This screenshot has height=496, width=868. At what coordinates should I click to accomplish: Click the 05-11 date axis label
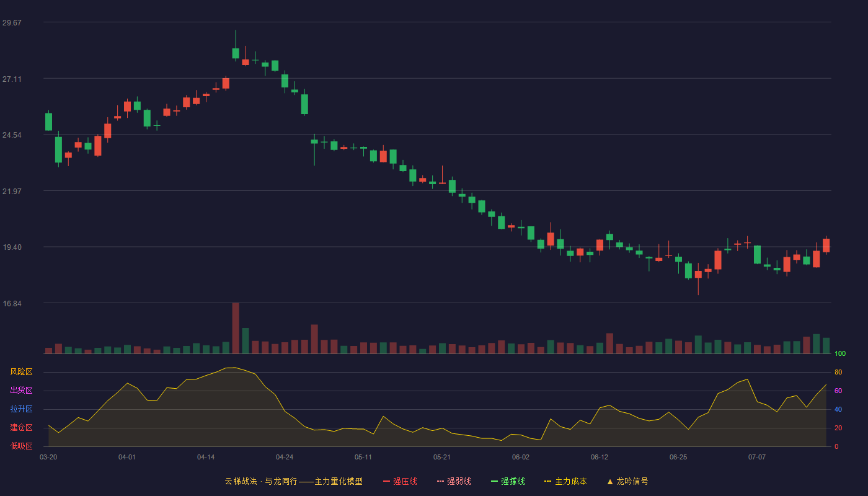(x=363, y=457)
